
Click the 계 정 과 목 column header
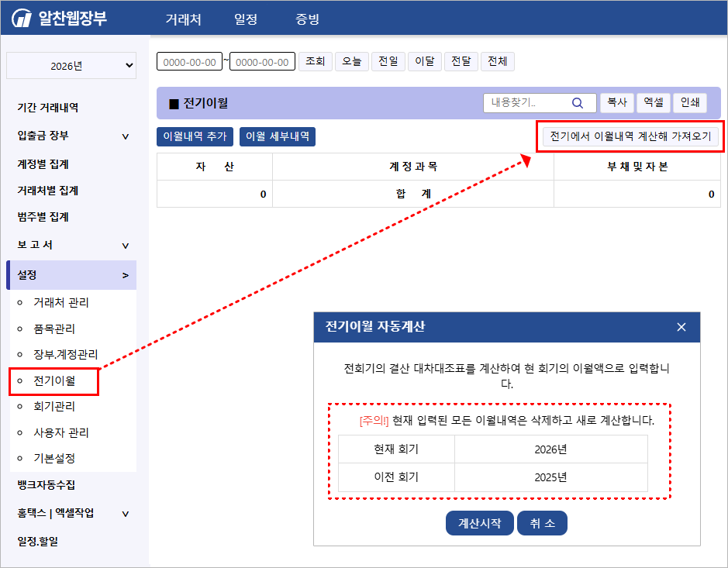[x=413, y=167]
